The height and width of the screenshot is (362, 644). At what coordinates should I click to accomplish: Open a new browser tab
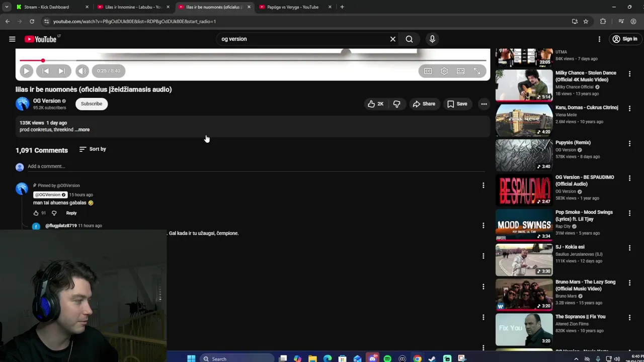pos(342,7)
